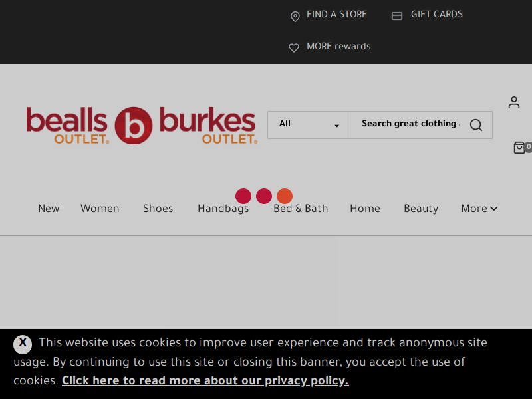Open the GIFT CARDS link
The image size is (532, 399).
437,14
